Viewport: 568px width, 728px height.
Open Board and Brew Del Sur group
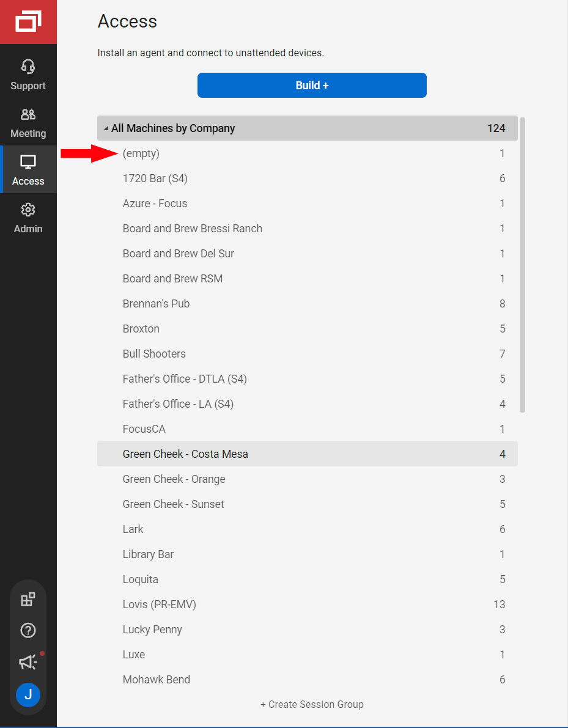pyautogui.click(x=308, y=254)
